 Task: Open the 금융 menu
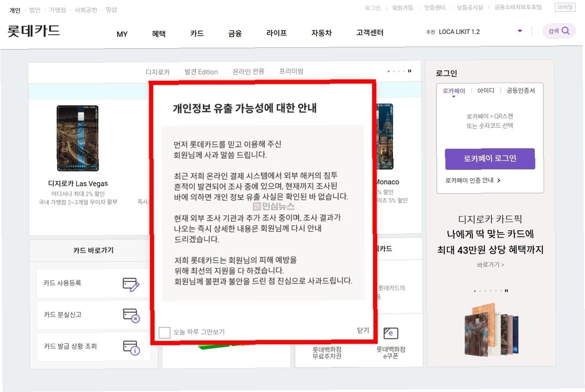tap(235, 33)
